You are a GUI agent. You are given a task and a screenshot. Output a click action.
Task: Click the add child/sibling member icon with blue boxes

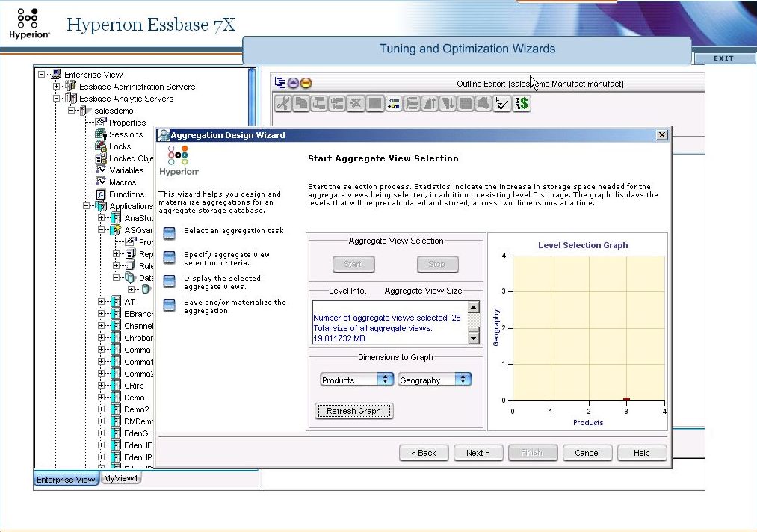point(394,103)
